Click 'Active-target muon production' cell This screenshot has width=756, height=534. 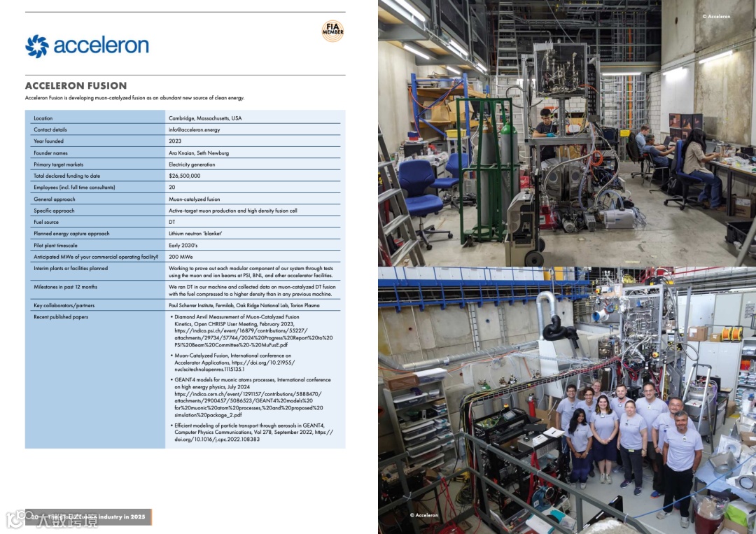click(233, 211)
